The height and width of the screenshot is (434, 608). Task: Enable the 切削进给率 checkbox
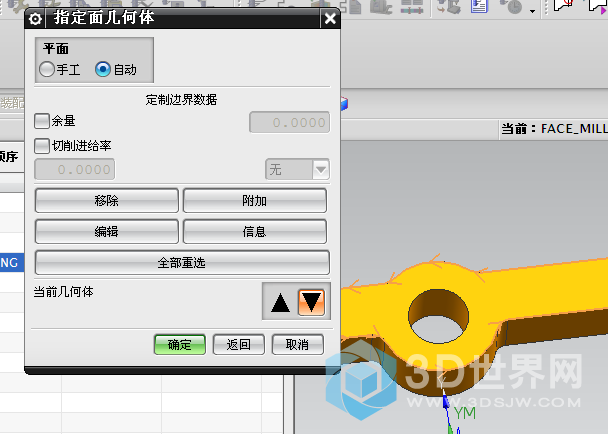point(42,146)
